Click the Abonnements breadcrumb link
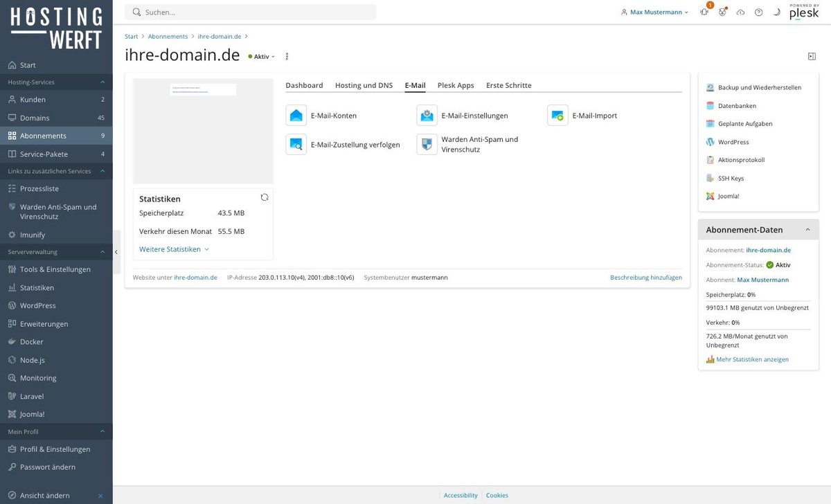The height and width of the screenshot is (504, 831). 168,37
